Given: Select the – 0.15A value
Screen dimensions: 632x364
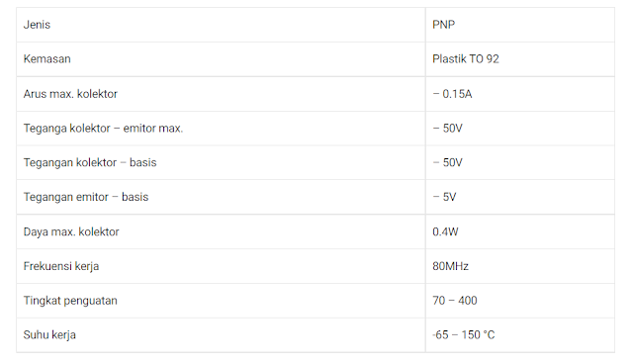Looking at the screenshot, I should (x=452, y=94).
